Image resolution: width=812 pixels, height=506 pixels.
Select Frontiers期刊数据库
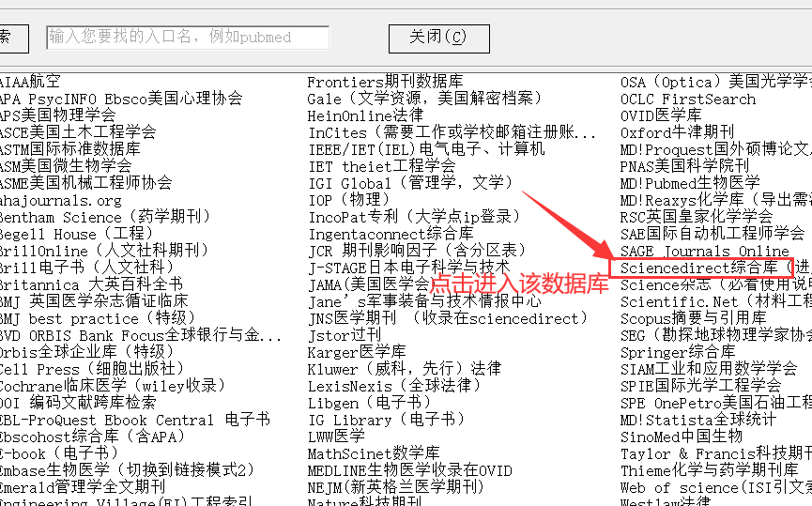point(385,82)
